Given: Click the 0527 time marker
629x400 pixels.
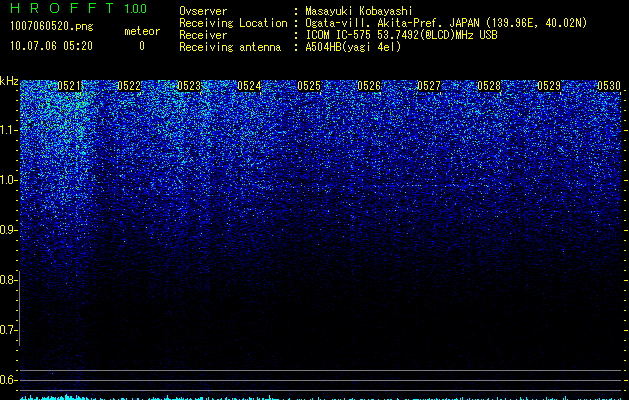Looking at the screenshot, I should tap(429, 86).
